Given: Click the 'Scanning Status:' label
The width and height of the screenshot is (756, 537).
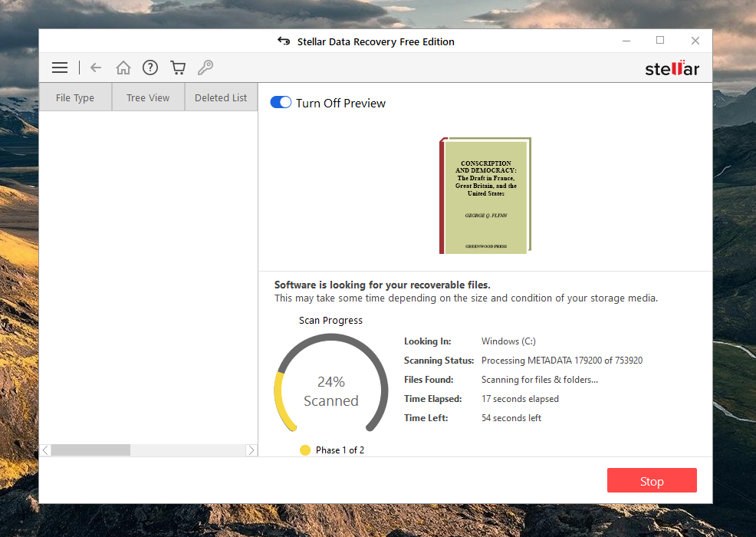Looking at the screenshot, I should (439, 361).
